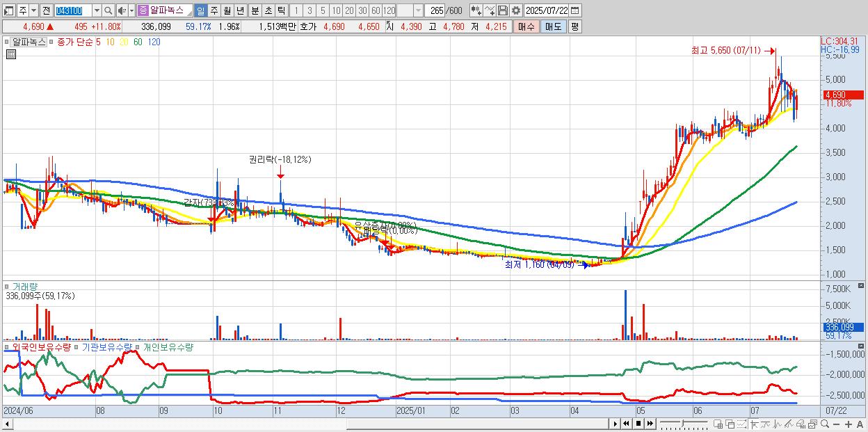Toggle the 거래량 volume indicator marker
The height and width of the screenshot is (432, 868).
pos(7,287)
